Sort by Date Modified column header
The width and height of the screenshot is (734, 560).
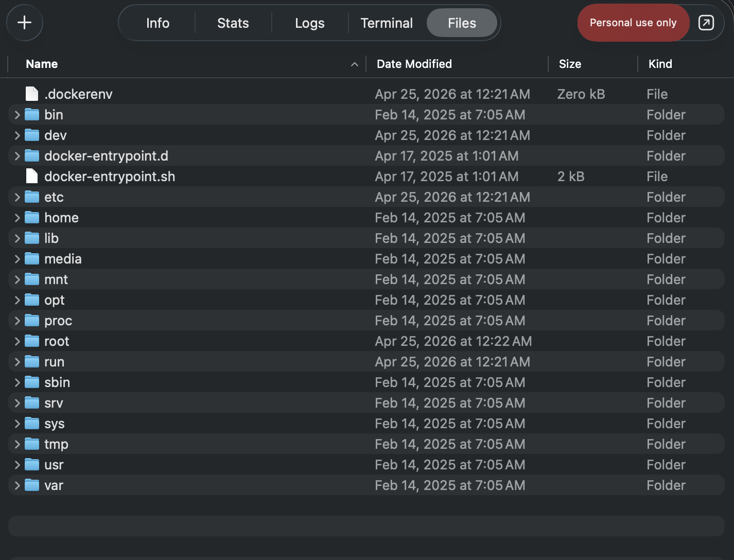[x=414, y=64]
